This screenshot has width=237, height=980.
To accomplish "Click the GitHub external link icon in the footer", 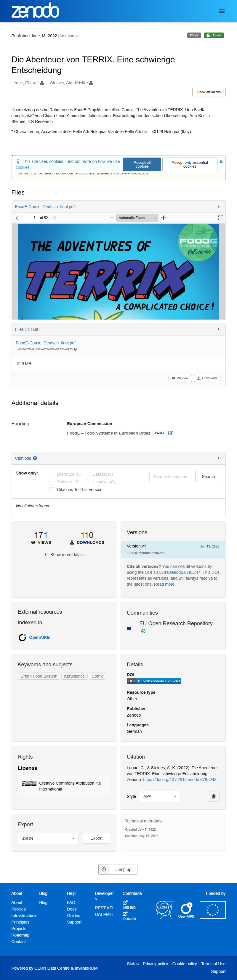I will 125,902.
